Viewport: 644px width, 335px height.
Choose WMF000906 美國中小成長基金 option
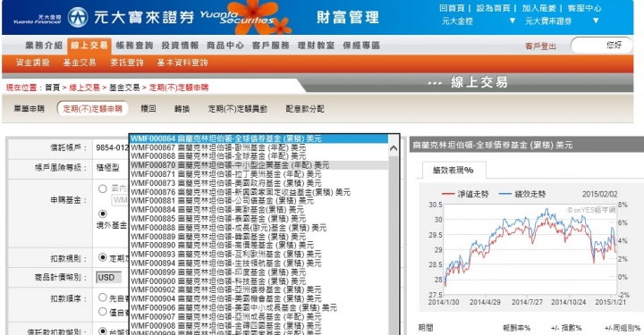(x=258, y=308)
